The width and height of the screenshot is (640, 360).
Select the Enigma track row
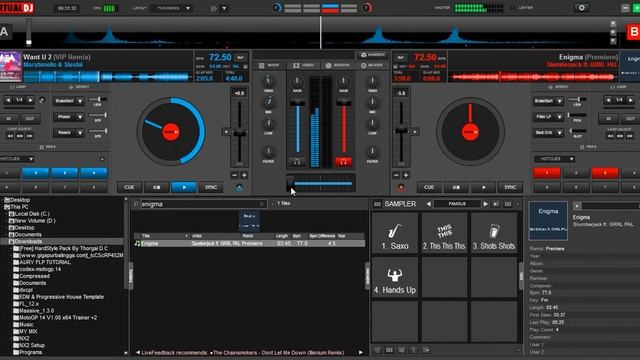(x=249, y=243)
